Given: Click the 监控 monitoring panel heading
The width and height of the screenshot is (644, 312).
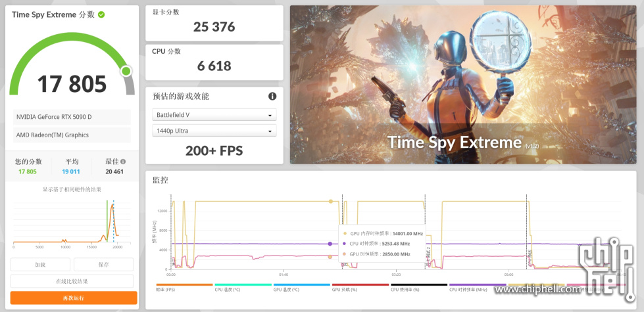Looking at the screenshot, I should (x=161, y=180).
